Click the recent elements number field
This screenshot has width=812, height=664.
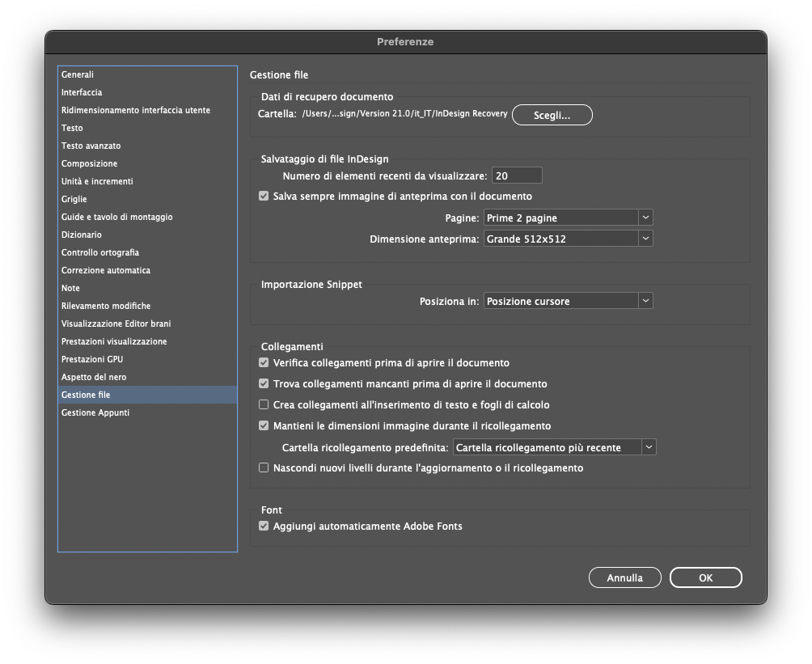[x=516, y=176]
